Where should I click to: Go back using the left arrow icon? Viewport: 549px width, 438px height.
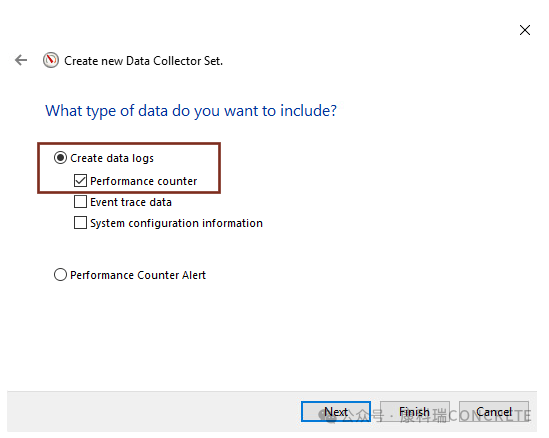click(21, 60)
